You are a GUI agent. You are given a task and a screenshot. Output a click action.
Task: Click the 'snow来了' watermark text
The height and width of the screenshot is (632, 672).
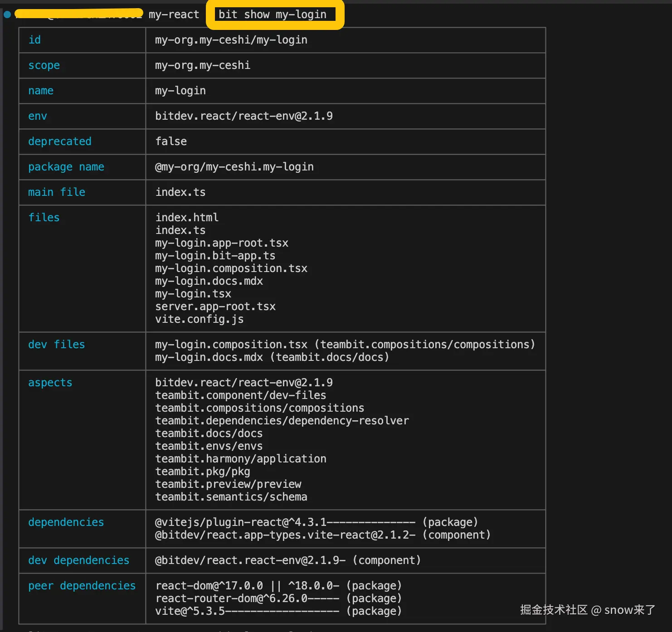click(x=629, y=610)
